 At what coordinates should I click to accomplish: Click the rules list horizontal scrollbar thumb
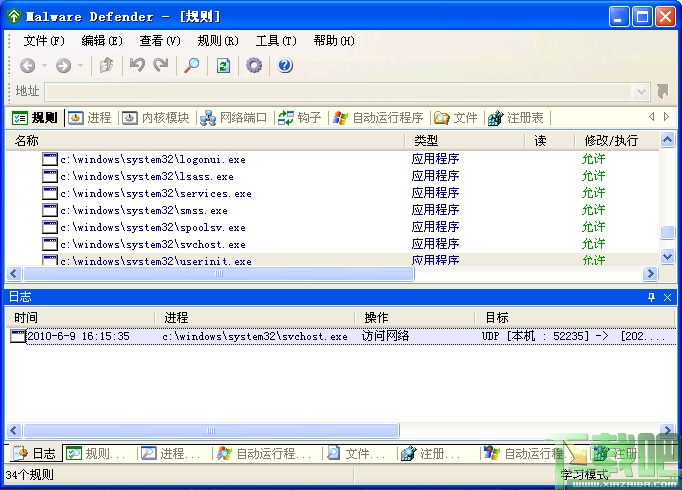219,273
